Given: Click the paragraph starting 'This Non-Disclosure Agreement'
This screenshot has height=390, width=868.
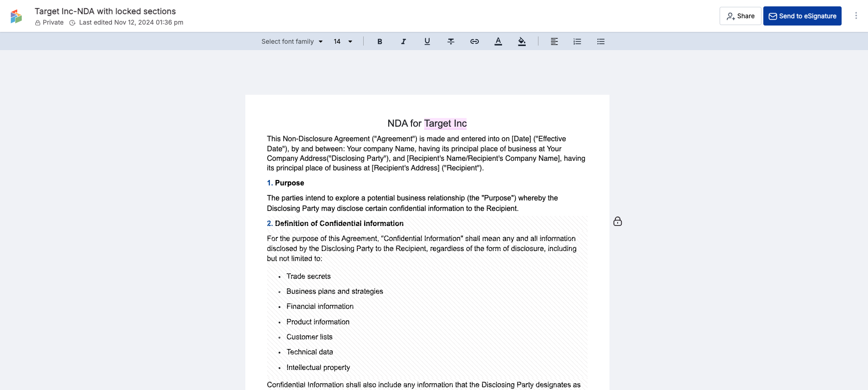Looking at the screenshot, I should tap(426, 154).
